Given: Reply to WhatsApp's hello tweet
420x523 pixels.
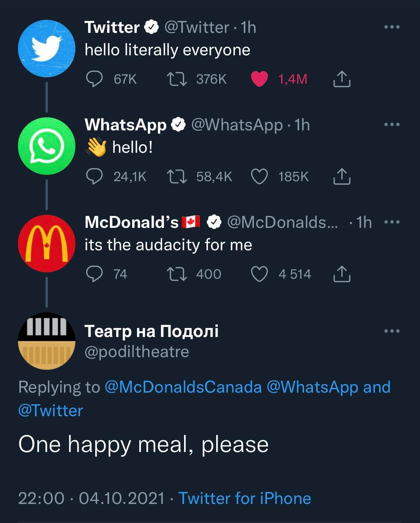Looking at the screenshot, I should click(x=94, y=177).
